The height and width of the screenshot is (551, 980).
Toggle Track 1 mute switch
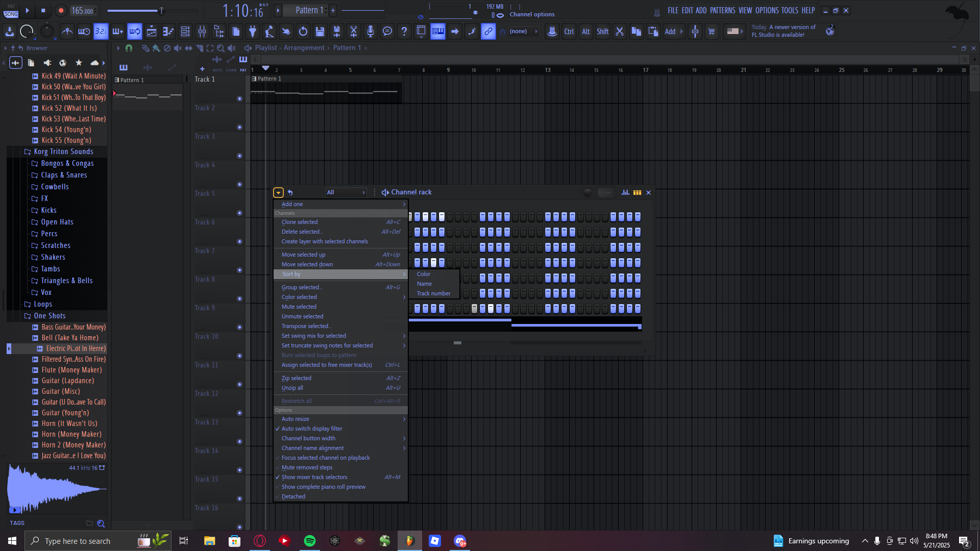tap(239, 98)
